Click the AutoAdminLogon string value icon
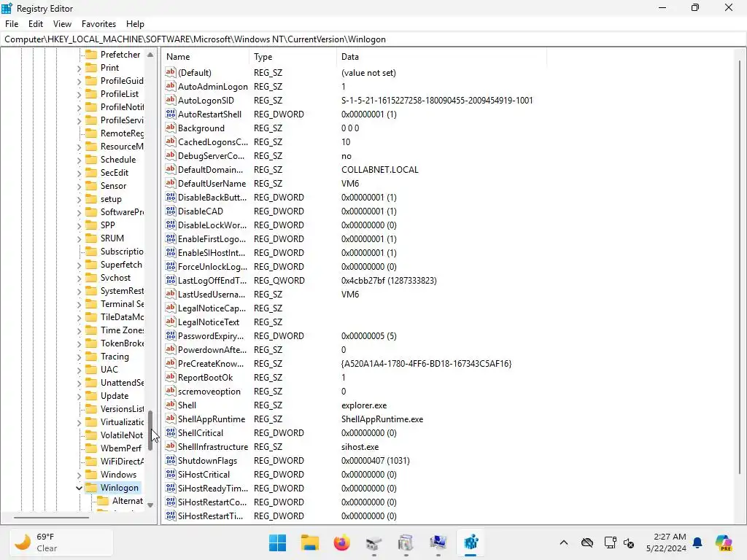This screenshot has height=560, width=747. [x=171, y=86]
